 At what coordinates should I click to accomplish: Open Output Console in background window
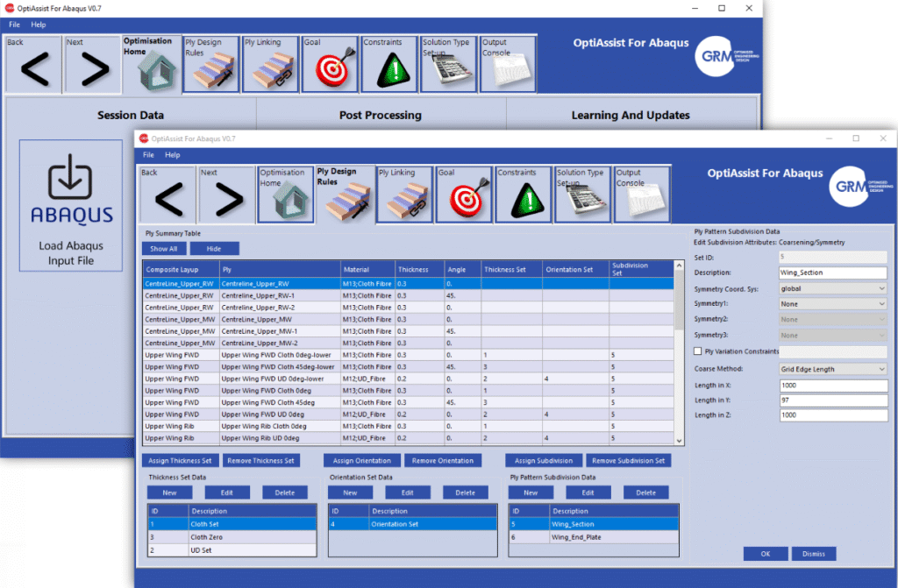508,65
